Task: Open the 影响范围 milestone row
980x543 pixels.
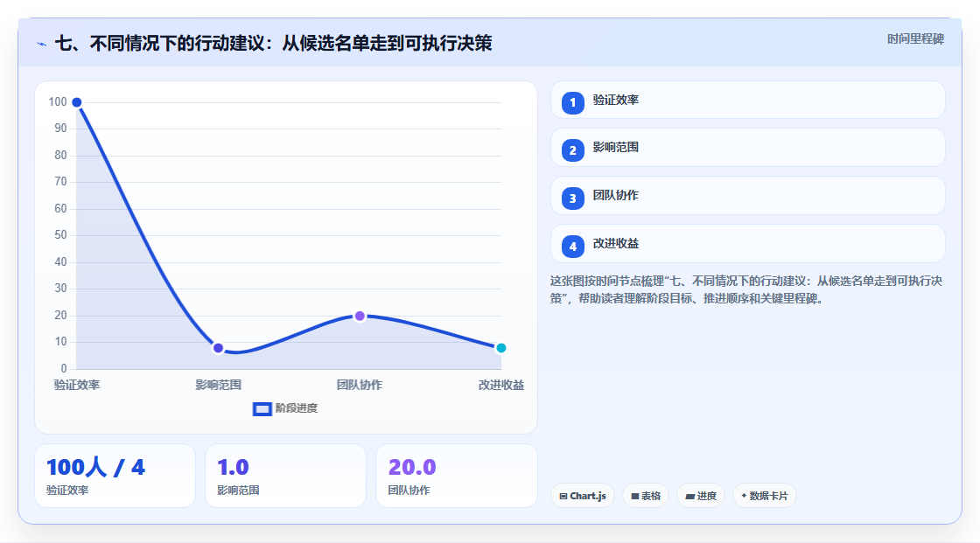Action: click(747, 148)
